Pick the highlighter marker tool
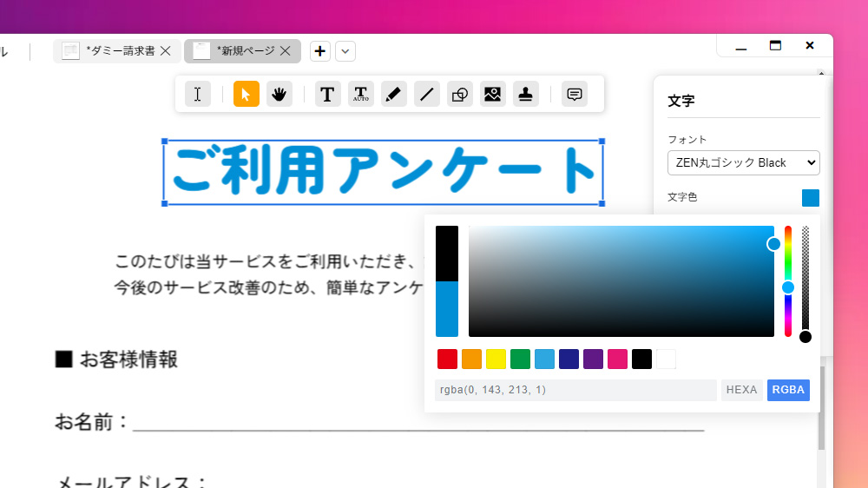868x488 pixels. (x=393, y=94)
